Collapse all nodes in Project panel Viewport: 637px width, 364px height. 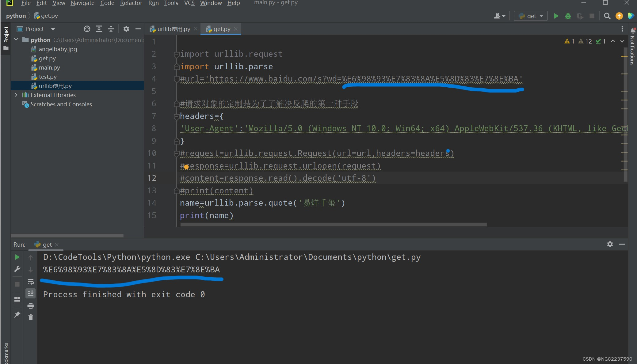[111, 29]
